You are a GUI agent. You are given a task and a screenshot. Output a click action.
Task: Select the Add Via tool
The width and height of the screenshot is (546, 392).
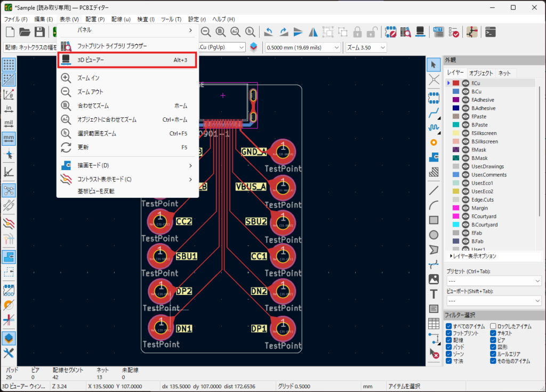(x=434, y=142)
